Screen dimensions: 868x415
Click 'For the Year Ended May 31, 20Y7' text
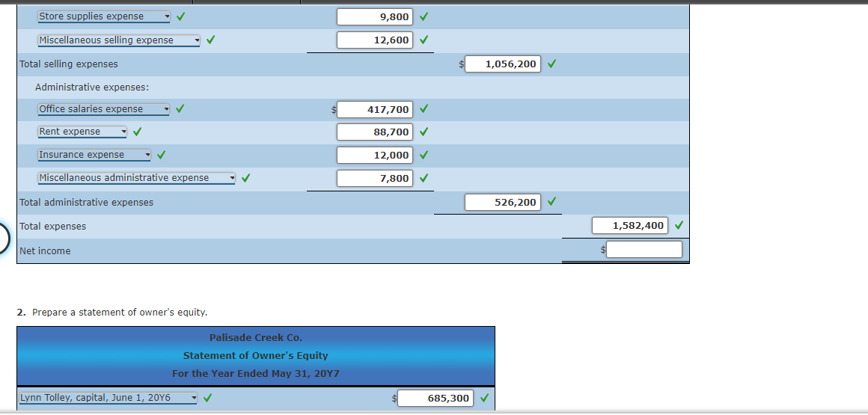256,374
